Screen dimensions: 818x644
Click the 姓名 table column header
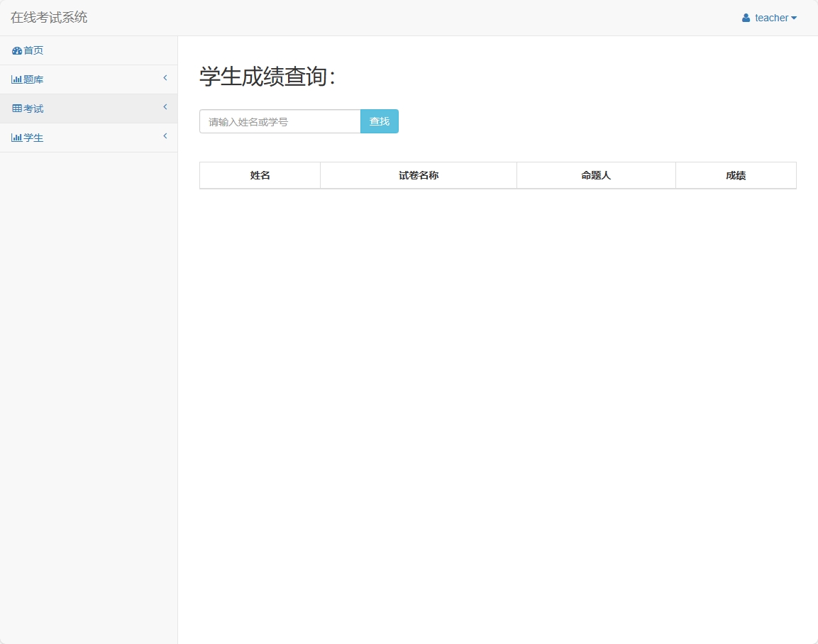(259, 175)
